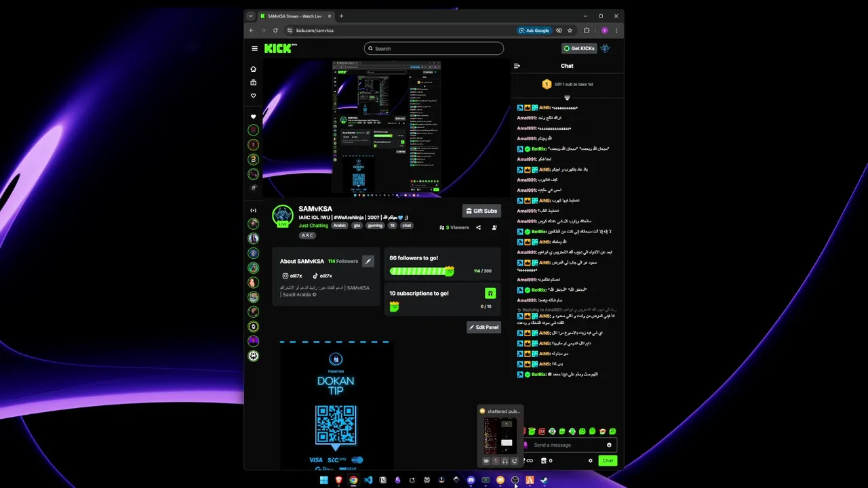Open chat settings gear icon
Viewport: 868px width, 488px height.
tap(590, 461)
